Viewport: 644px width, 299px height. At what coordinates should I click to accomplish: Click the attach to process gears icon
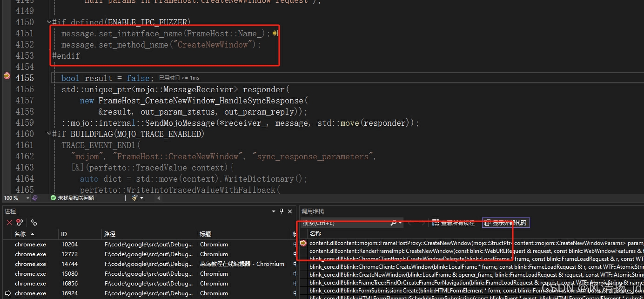(x=34, y=223)
